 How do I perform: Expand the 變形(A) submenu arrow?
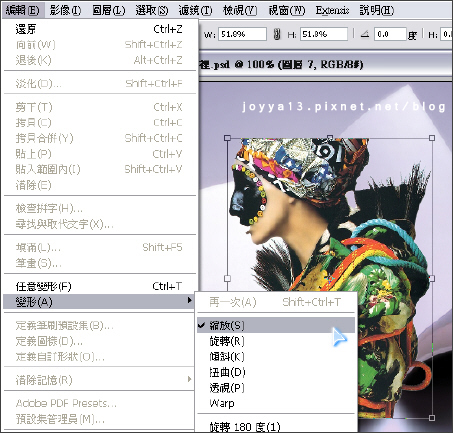(190, 301)
